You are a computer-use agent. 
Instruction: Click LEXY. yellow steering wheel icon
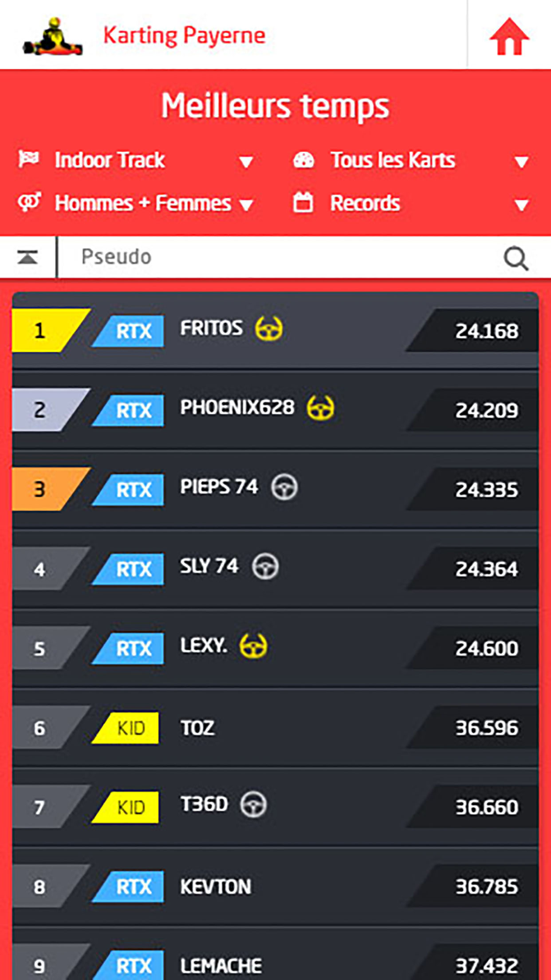(253, 646)
